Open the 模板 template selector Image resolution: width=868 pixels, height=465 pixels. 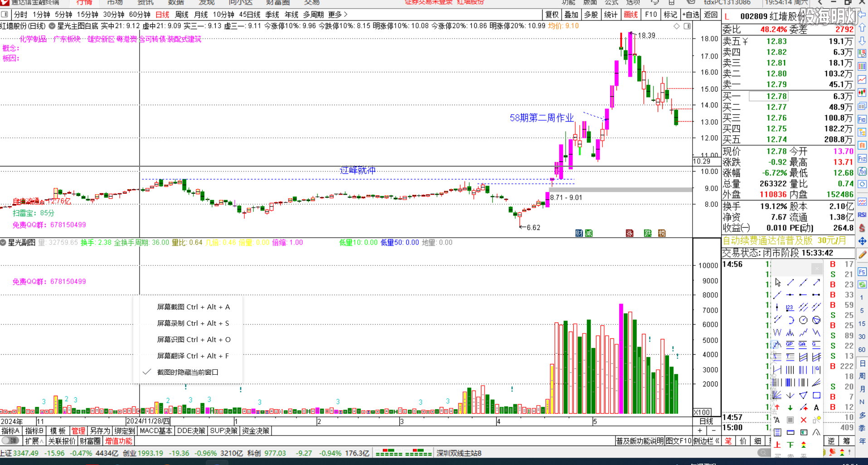58,431
